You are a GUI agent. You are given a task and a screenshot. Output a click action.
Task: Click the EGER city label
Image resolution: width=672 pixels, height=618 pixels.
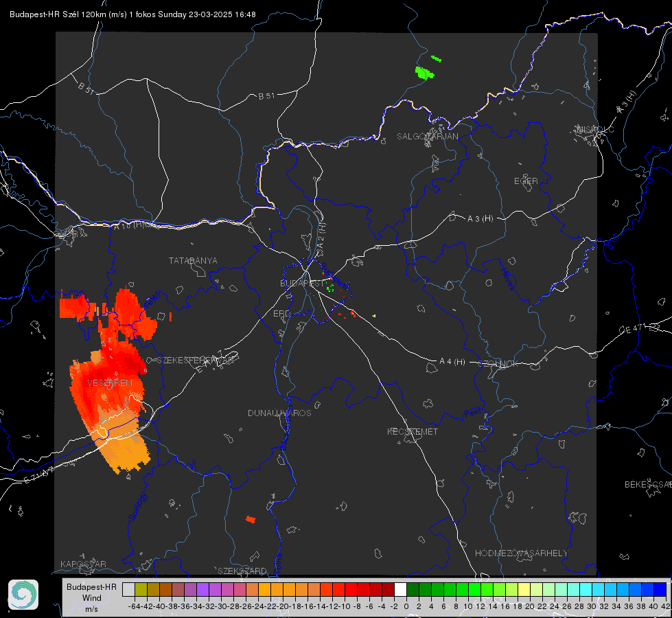[x=526, y=181]
